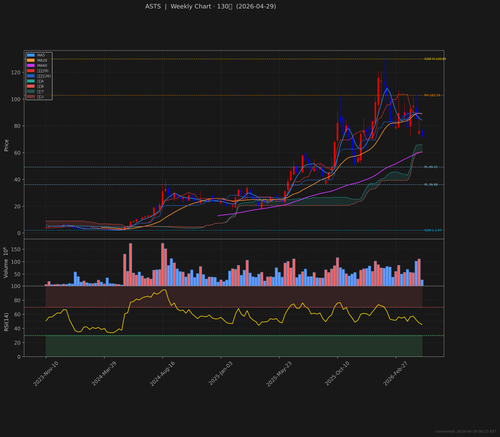Click the Volume y-axis title
The image size is (500, 437).
coord(6,263)
